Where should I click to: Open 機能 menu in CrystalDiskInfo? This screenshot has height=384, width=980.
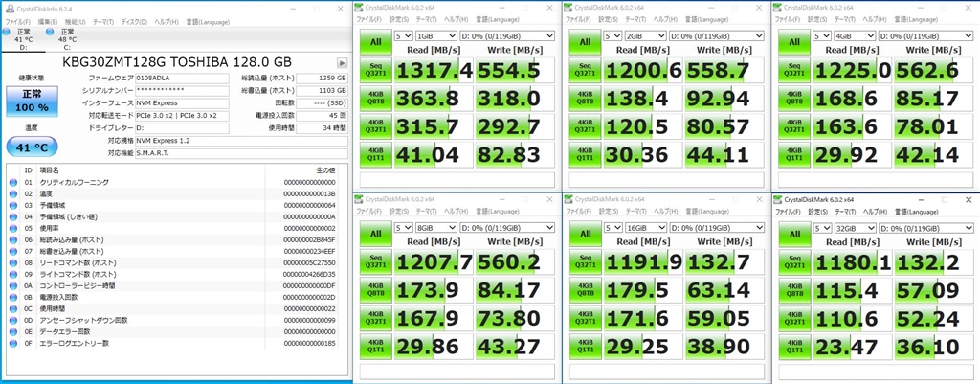click(77, 22)
